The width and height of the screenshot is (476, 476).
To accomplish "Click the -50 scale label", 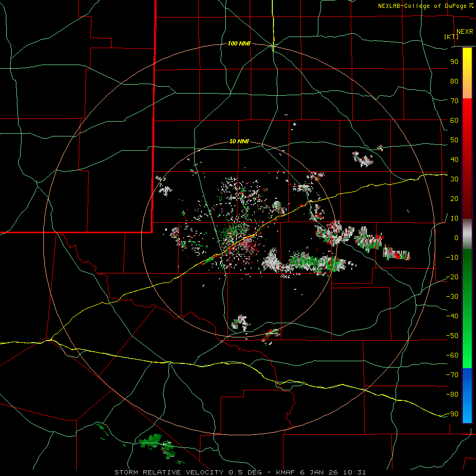I will pos(452,336).
